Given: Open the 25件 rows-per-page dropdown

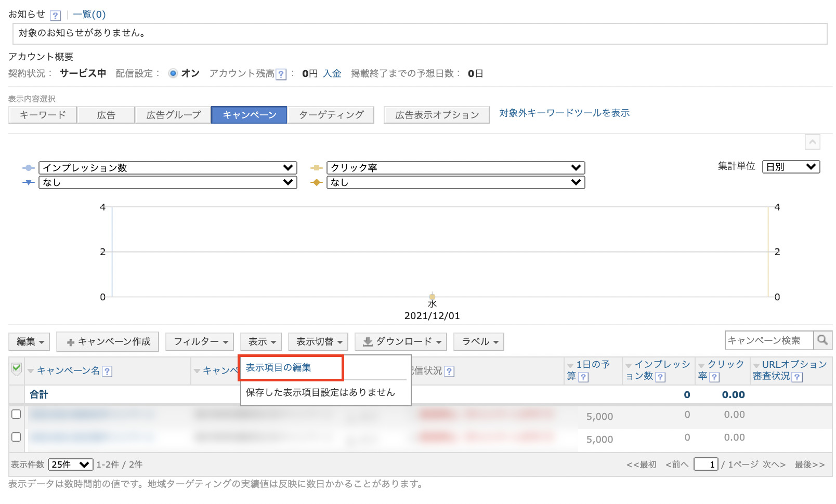Looking at the screenshot, I should point(70,465).
